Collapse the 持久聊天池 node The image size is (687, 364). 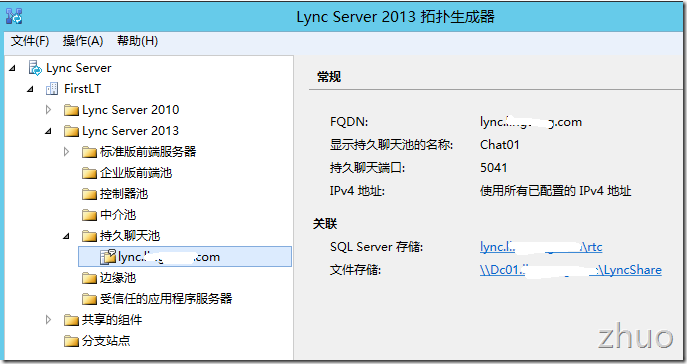66,237
